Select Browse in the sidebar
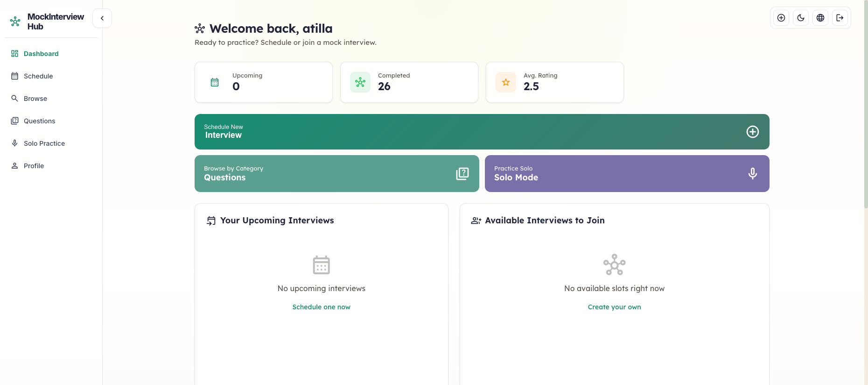The width and height of the screenshot is (868, 385). point(51,99)
